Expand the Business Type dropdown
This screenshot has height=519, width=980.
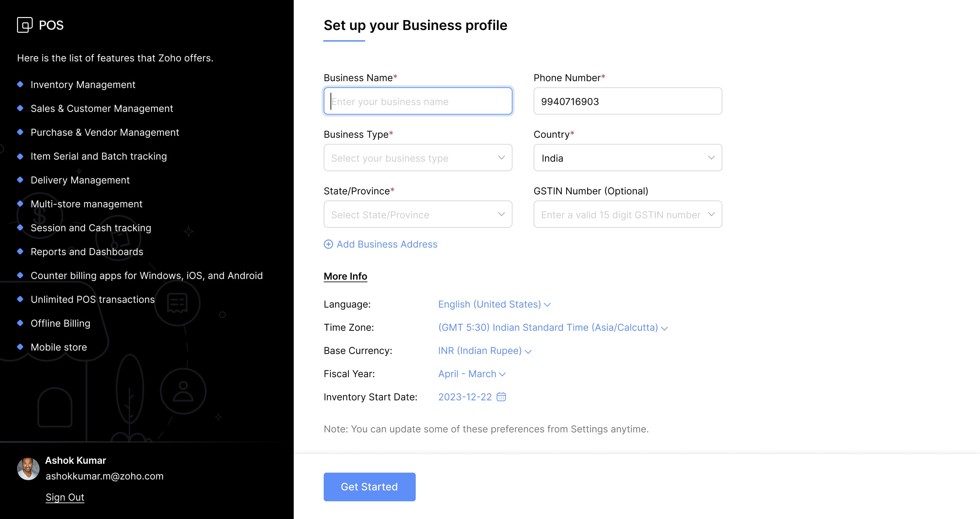click(x=418, y=158)
